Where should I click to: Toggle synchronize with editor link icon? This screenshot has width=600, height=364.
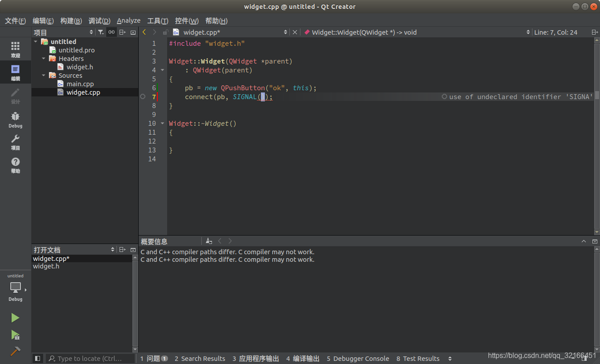coord(112,32)
